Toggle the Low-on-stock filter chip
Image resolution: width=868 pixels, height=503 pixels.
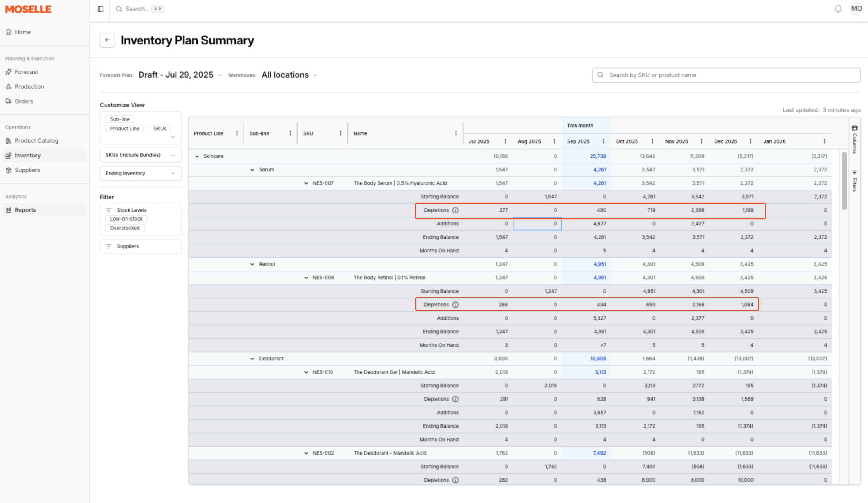126,219
